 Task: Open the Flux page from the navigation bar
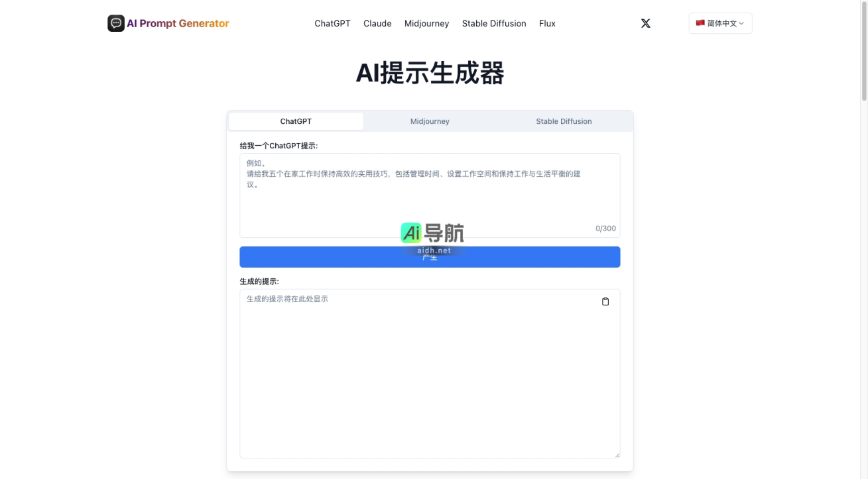tap(547, 23)
